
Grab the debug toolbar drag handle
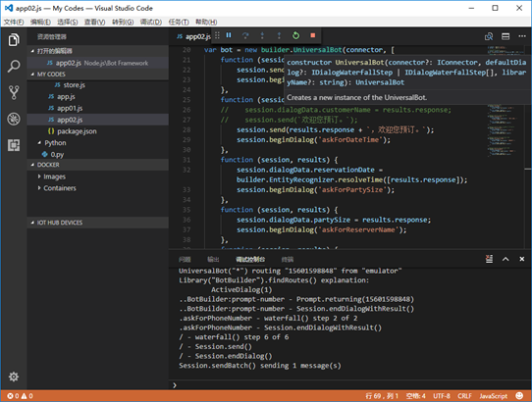click(217, 35)
